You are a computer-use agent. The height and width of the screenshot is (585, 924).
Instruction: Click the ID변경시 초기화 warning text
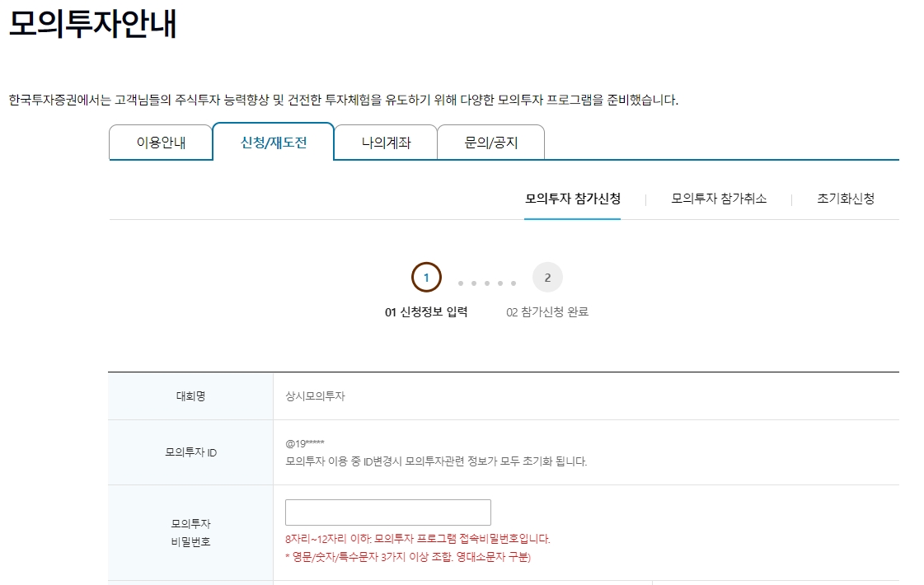coord(436,461)
